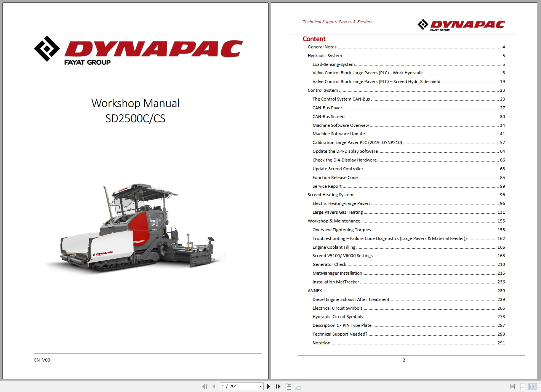
Task: Click the next view icon
Action: tap(298, 386)
